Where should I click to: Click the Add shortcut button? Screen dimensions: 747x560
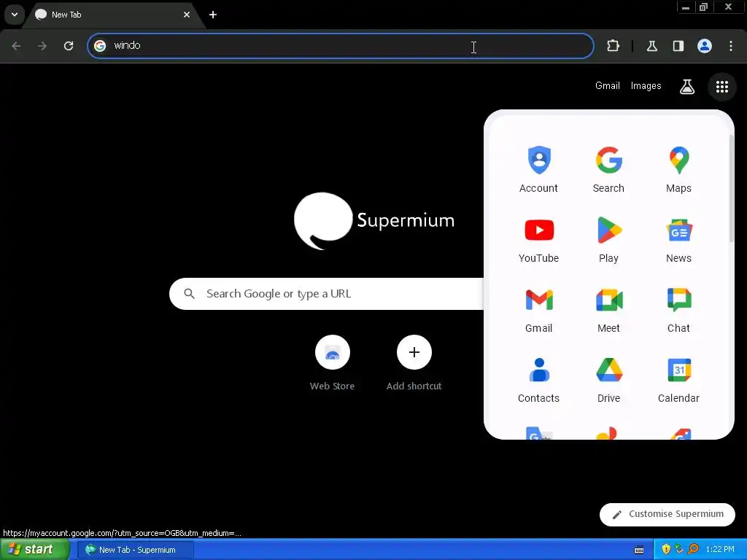point(414,363)
